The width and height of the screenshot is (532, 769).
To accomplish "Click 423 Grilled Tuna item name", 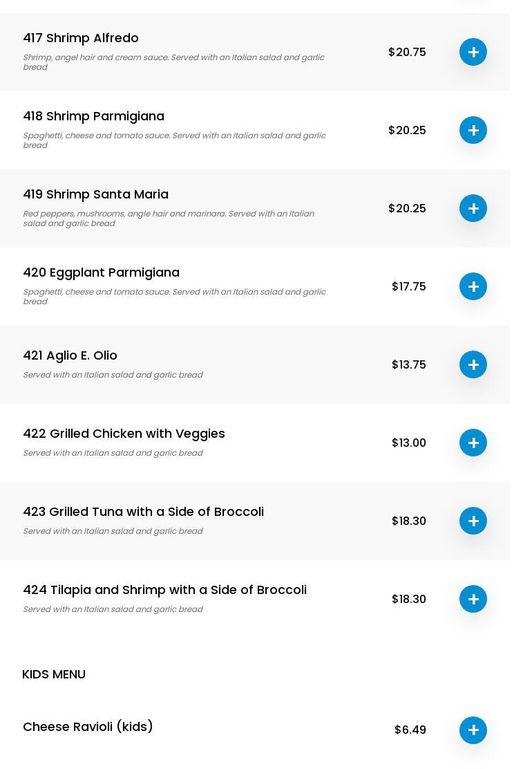I will pyautogui.click(x=143, y=512).
